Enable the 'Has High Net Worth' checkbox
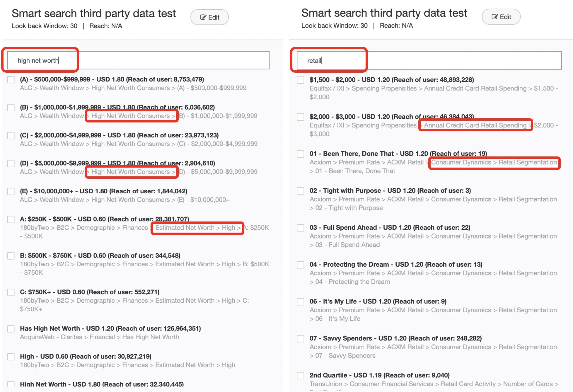Viewport: 573px width, 392px height. (11, 329)
